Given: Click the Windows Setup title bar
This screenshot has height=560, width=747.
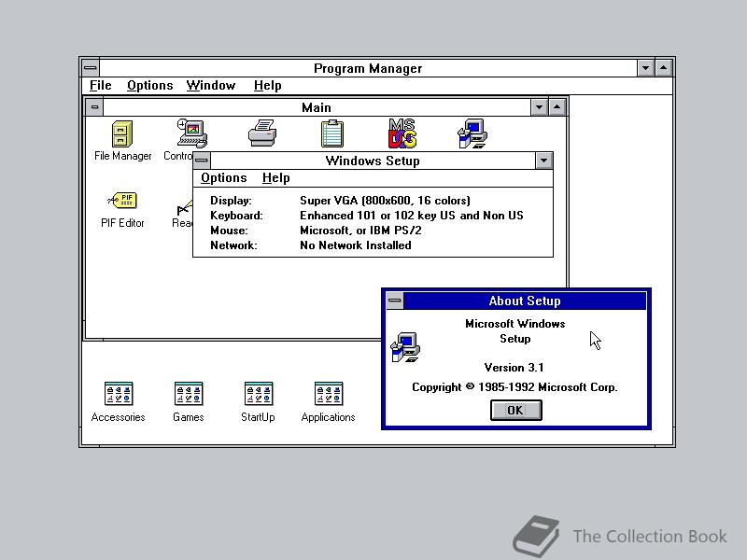Looking at the screenshot, I should 373,161.
